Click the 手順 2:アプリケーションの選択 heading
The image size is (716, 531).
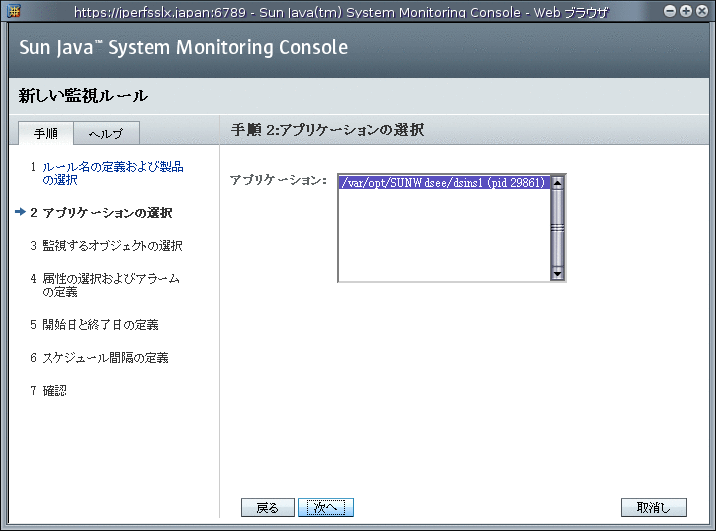(327, 130)
